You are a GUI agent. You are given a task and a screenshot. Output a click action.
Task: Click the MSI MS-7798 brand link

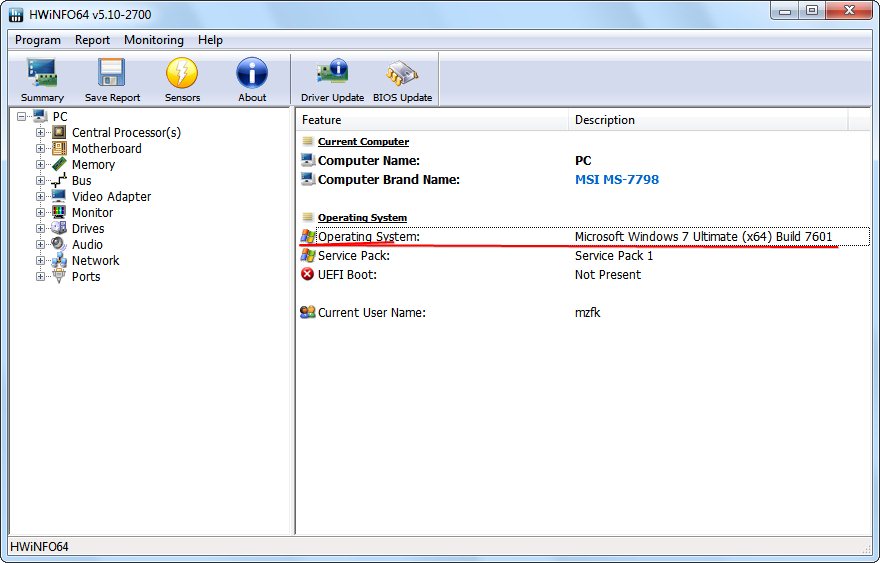click(616, 180)
